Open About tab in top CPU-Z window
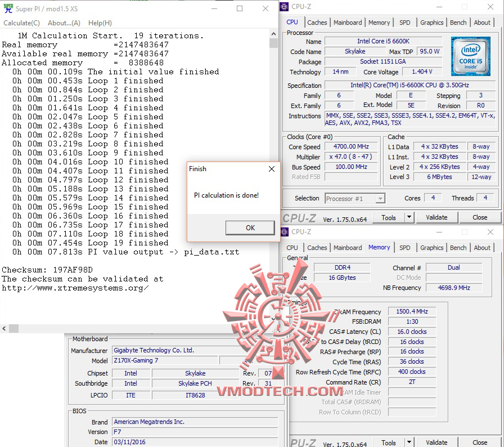This screenshot has width=504, height=447. tap(482, 23)
